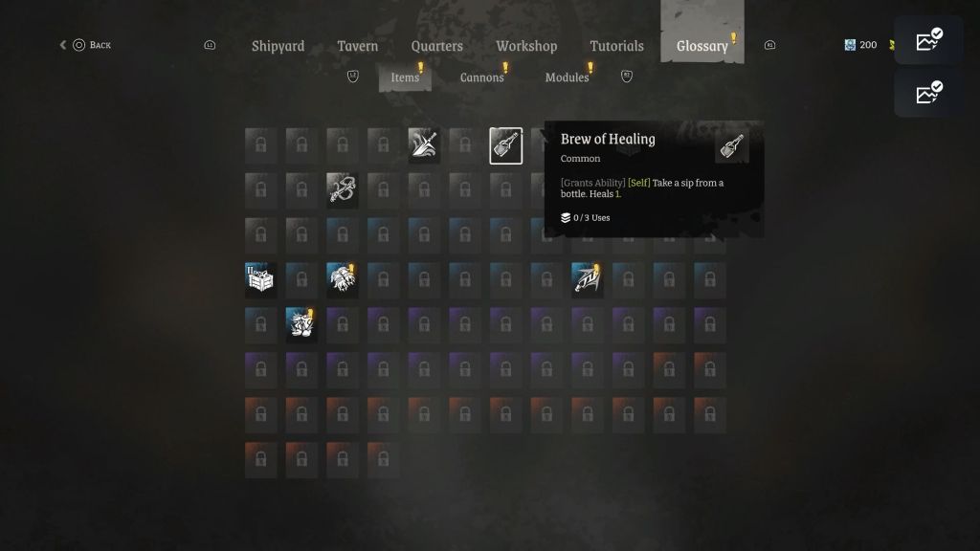Click the left trigger icon before Items

pos(353,77)
